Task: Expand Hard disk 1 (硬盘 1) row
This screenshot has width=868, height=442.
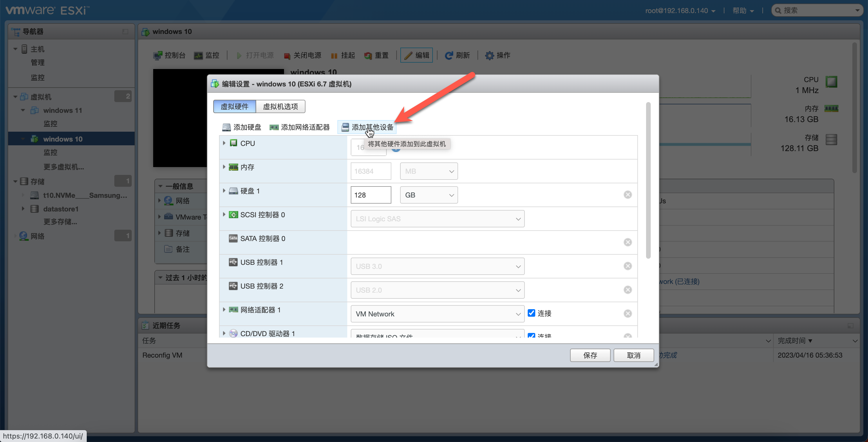Action: [224, 191]
